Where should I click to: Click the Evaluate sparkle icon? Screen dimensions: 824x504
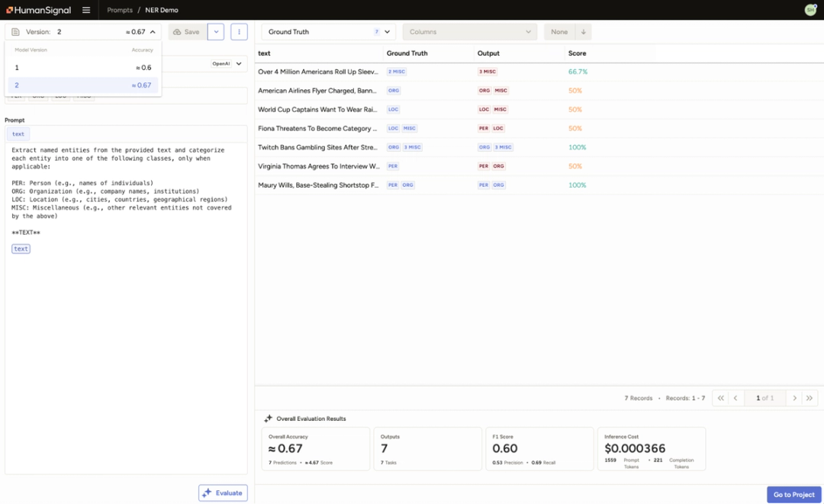pos(206,493)
